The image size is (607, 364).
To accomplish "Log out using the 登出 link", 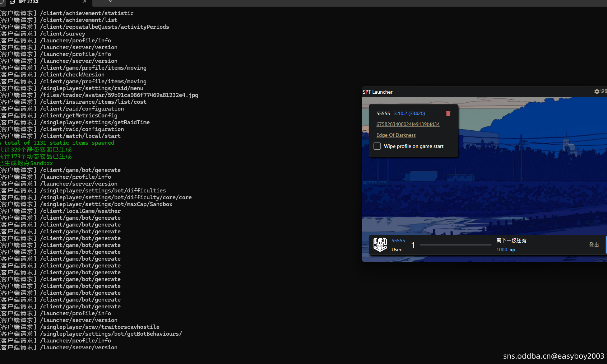I will tap(594, 244).
